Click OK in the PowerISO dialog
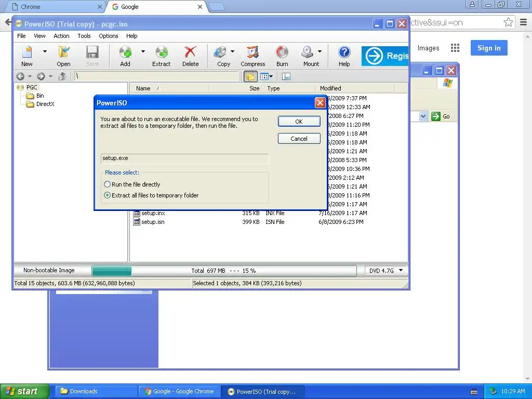 click(x=299, y=122)
